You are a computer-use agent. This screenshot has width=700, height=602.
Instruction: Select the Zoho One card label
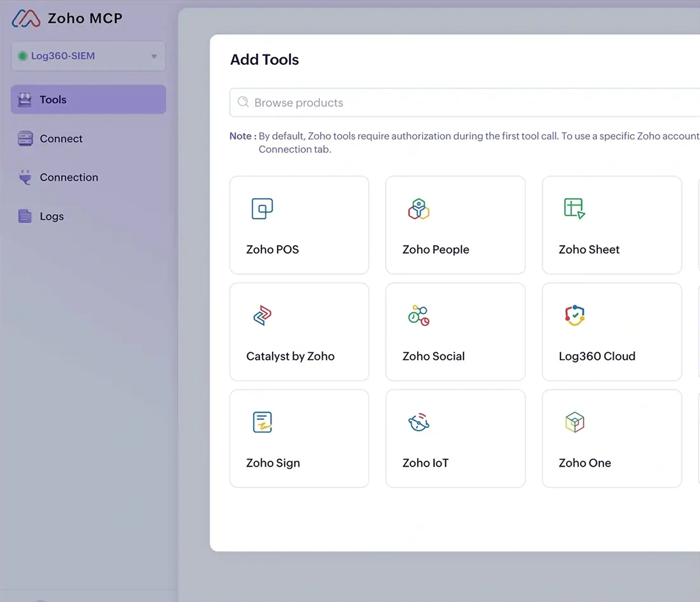coord(585,463)
